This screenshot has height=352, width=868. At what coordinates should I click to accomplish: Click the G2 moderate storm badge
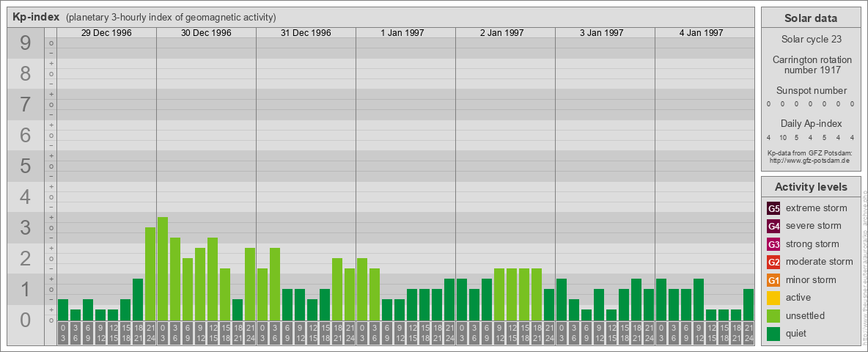[774, 262]
